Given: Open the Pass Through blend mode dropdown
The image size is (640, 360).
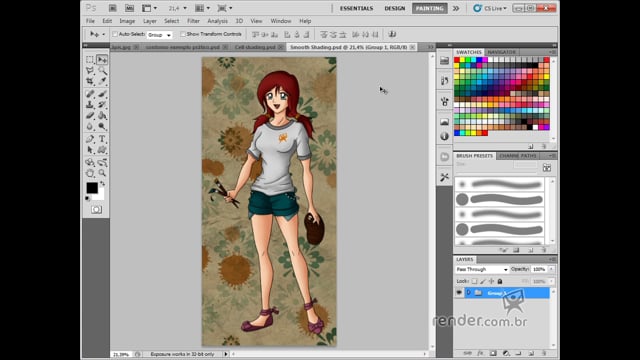Looking at the screenshot, I should 482,270.
